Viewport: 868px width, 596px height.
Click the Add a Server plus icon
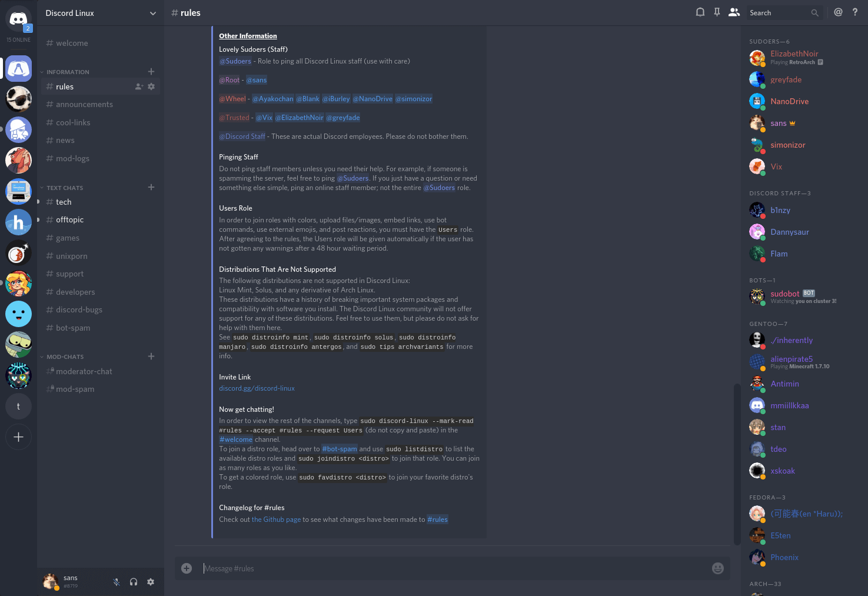point(18,437)
